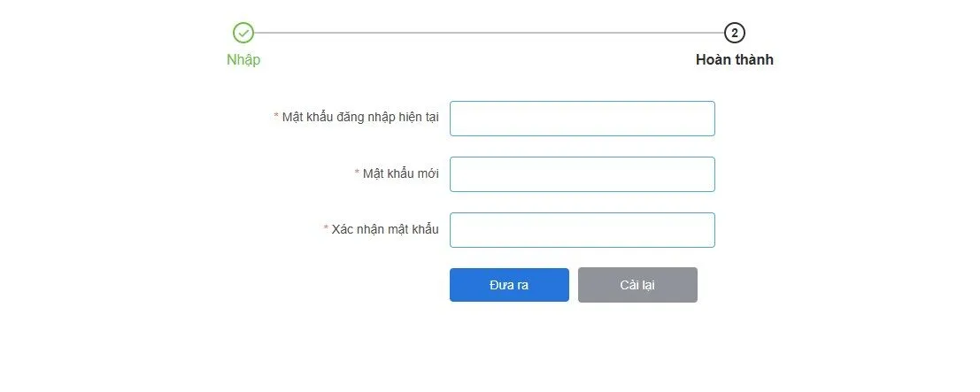This screenshot has width=980, height=392.
Task: Focus the Mật khẩu mới input field
Action: click(x=582, y=174)
